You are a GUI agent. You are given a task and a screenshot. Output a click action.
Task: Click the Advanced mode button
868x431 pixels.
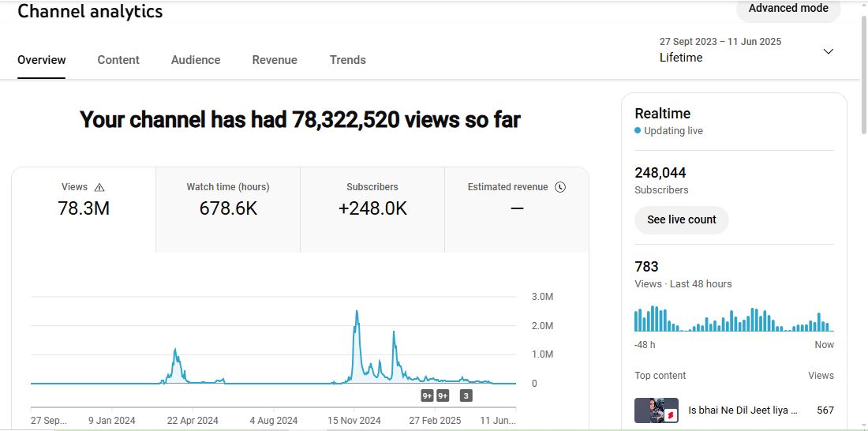[788, 9]
